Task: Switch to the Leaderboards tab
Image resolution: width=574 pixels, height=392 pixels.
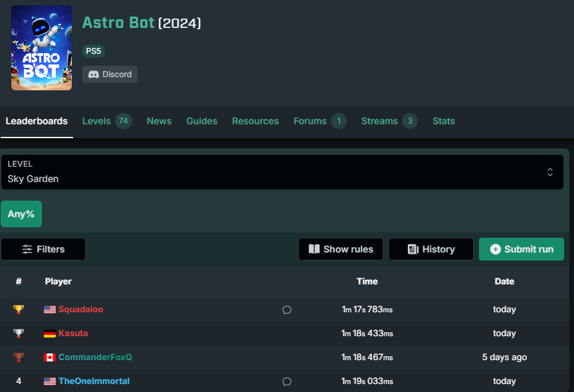Action: (37, 121)
